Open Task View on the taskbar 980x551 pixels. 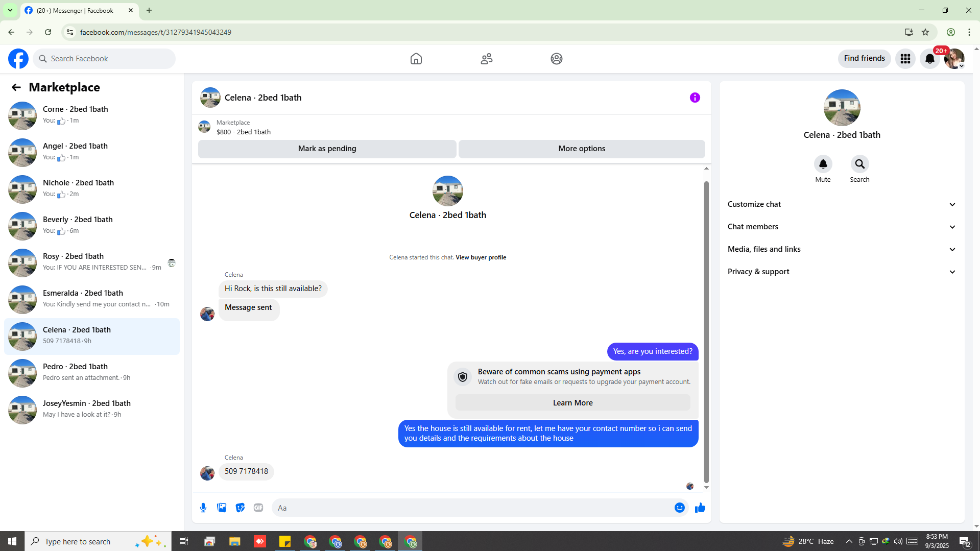point(184,541)
